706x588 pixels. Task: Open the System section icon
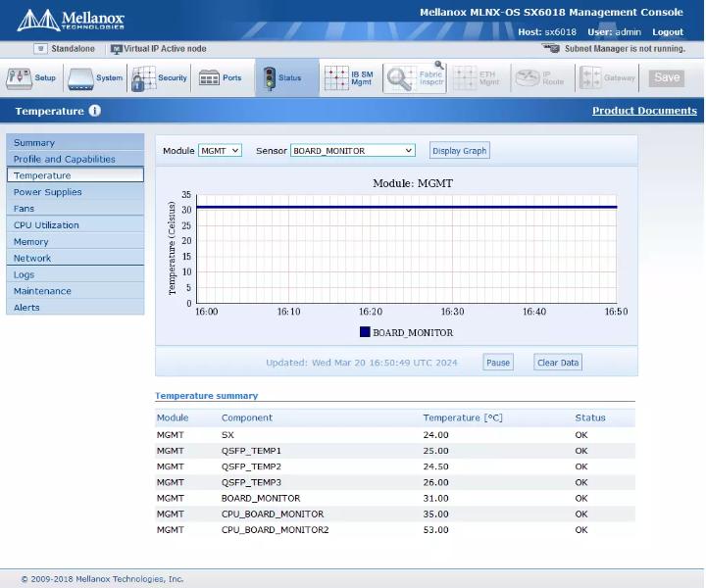click(80, 78)
